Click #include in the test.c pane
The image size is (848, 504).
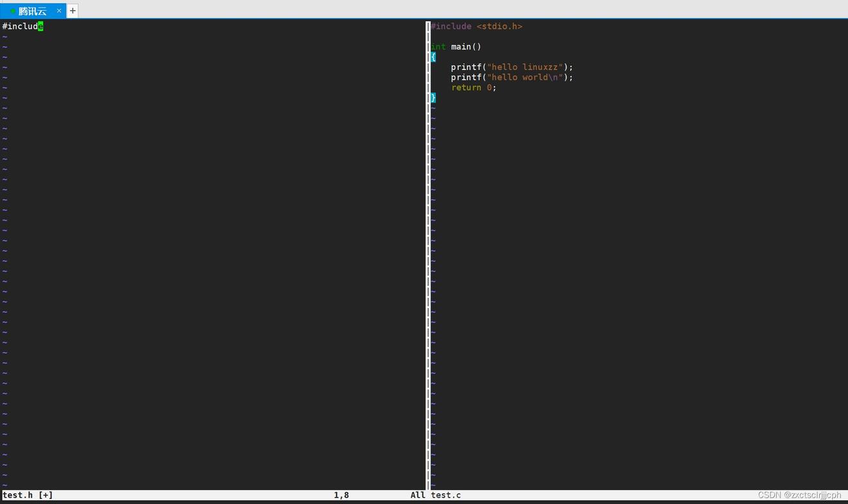451,26
